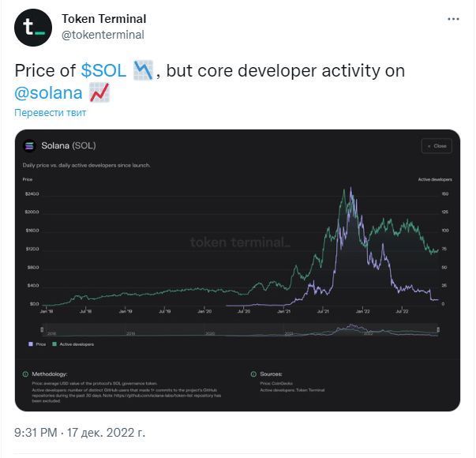476x458 pixels.
Task: Toggle the Price series in legend
Action: [x=38, y=344]
